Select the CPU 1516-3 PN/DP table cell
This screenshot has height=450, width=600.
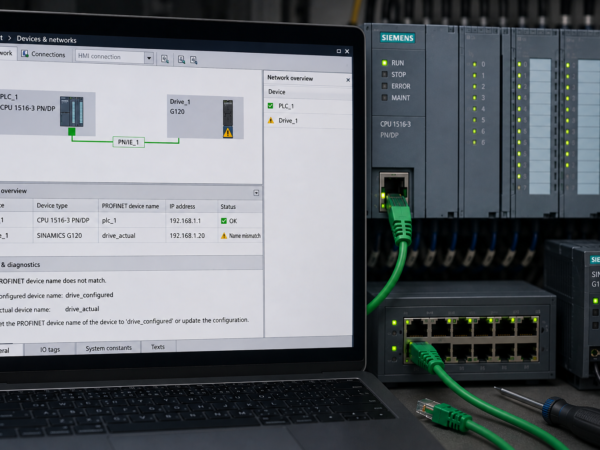pyautogui.click(x=63, y=220)
